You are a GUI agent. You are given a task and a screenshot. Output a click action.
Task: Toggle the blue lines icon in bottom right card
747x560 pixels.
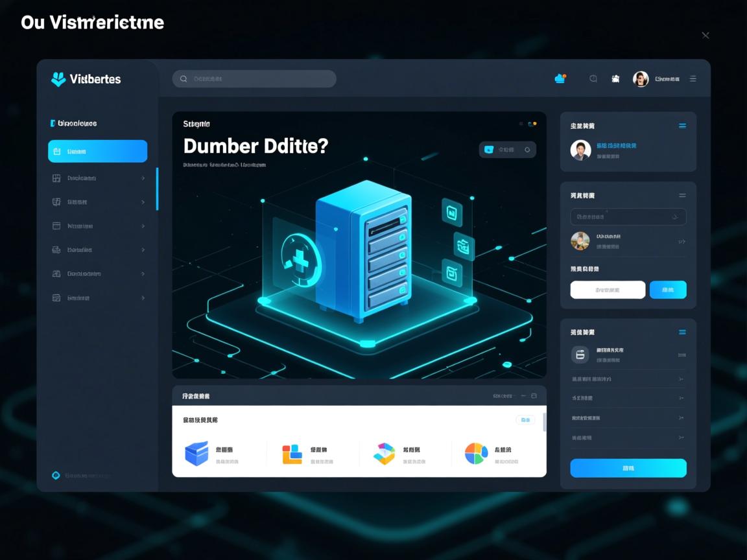point(682,332)
